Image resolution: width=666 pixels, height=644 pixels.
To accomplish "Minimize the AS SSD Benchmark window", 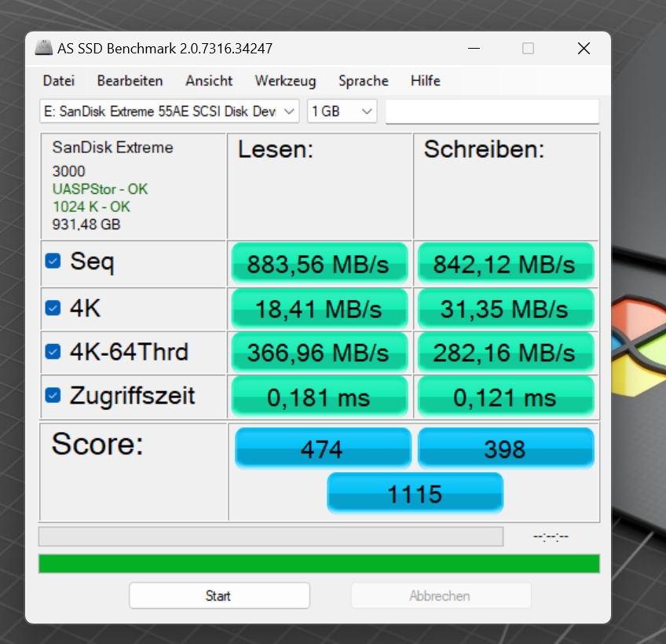I will coord(474,49).
